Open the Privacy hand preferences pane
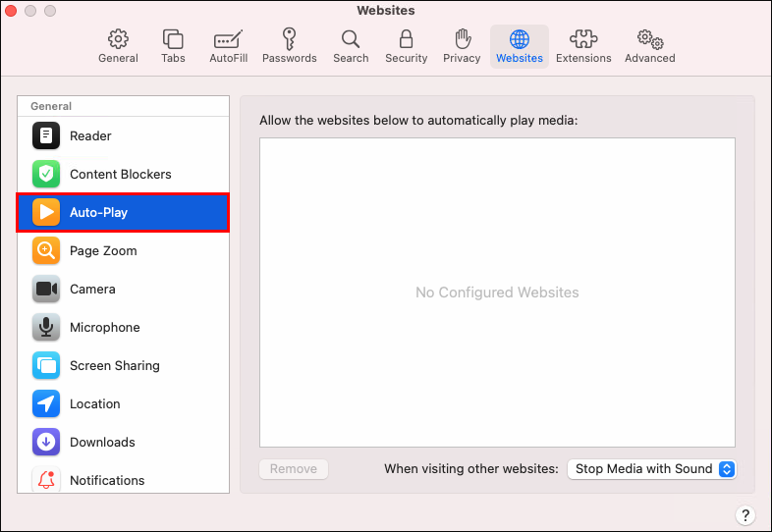This screenshot has width=772, height=532. pyautogui.click(x=462, y=46)
